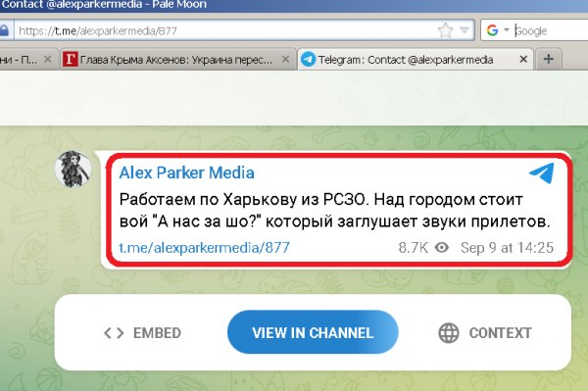This screenshot has height=391, width=588.
Task: Close the leftmost partially visible tab
Action: click(48, 59)
